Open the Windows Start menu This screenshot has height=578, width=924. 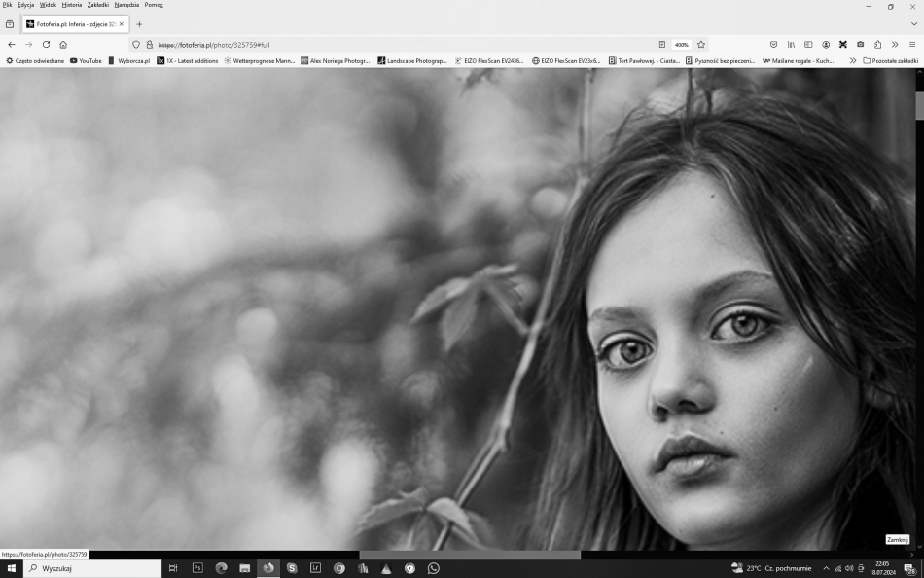[x=12, y=568]
